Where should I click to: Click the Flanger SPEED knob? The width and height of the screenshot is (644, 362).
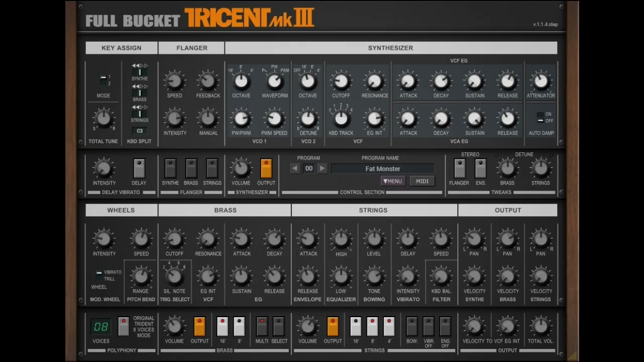tap(175, 81)
